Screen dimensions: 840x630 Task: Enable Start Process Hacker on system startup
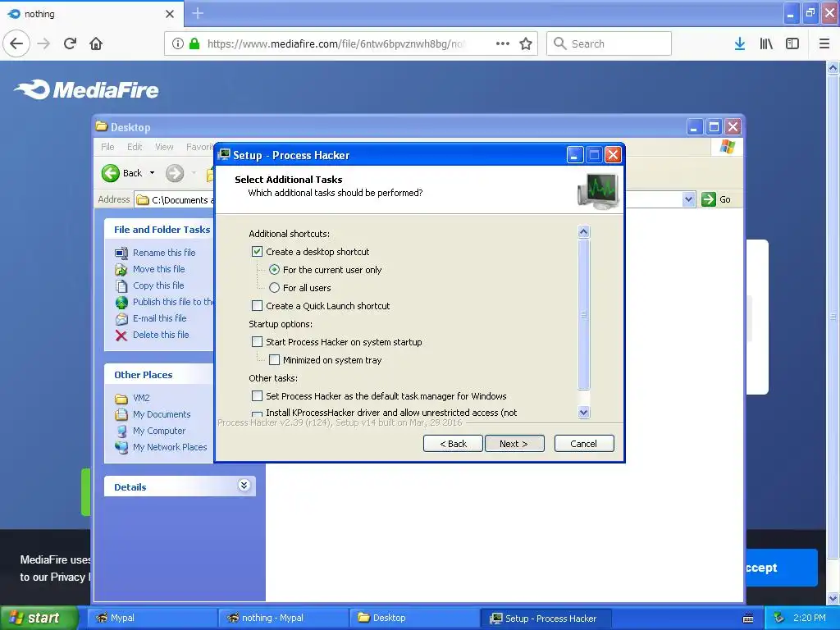[257, 342]
